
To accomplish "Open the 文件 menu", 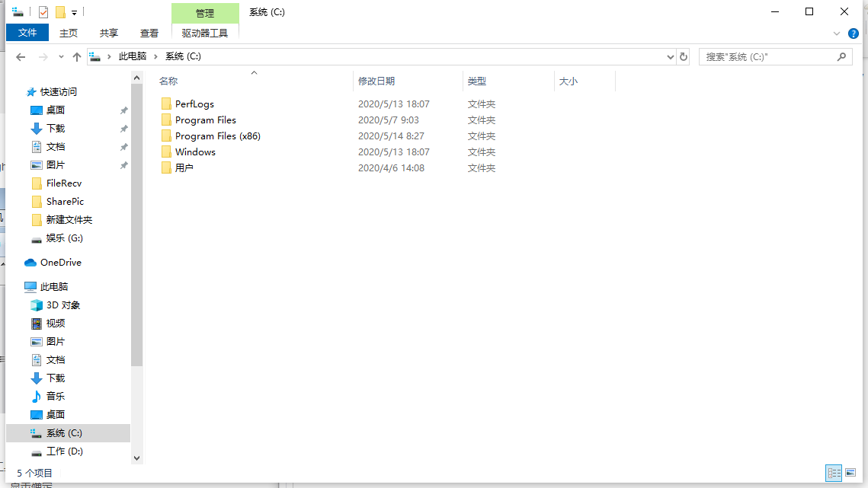I will coord(27,33).
